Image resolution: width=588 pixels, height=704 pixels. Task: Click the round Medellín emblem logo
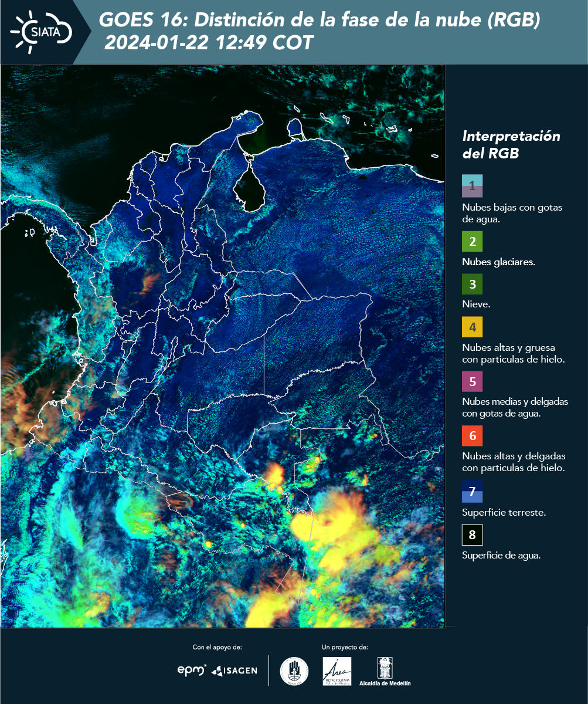click(x=294, y=671)
